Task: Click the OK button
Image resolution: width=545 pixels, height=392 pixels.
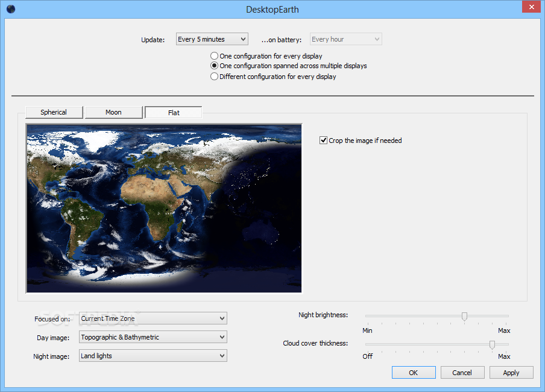Action: tap(414, 373)
